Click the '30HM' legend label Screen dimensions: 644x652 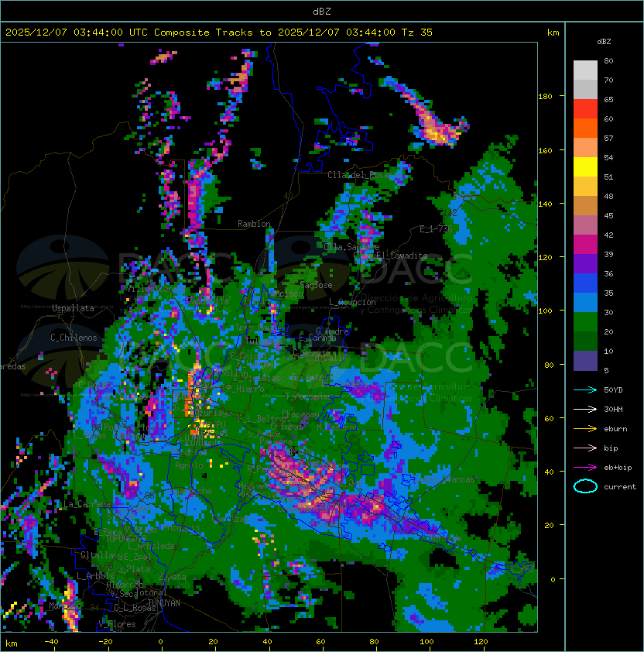(x=613, y=410)
